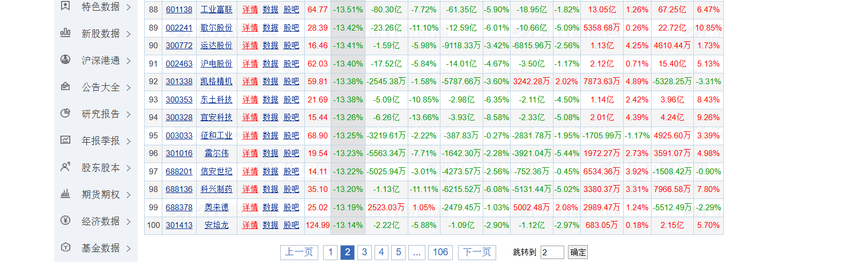Screen dimensions: 868x266
Task: Expand the 沪深港通 chevron arrow
Action: point(129,61)
